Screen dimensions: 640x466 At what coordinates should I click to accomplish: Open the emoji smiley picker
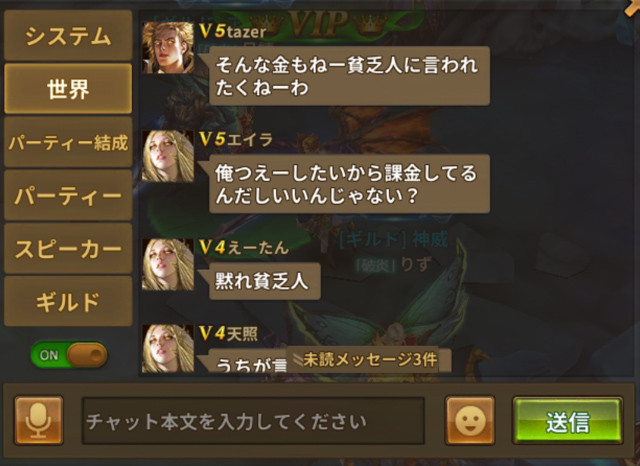pos(470,420)
